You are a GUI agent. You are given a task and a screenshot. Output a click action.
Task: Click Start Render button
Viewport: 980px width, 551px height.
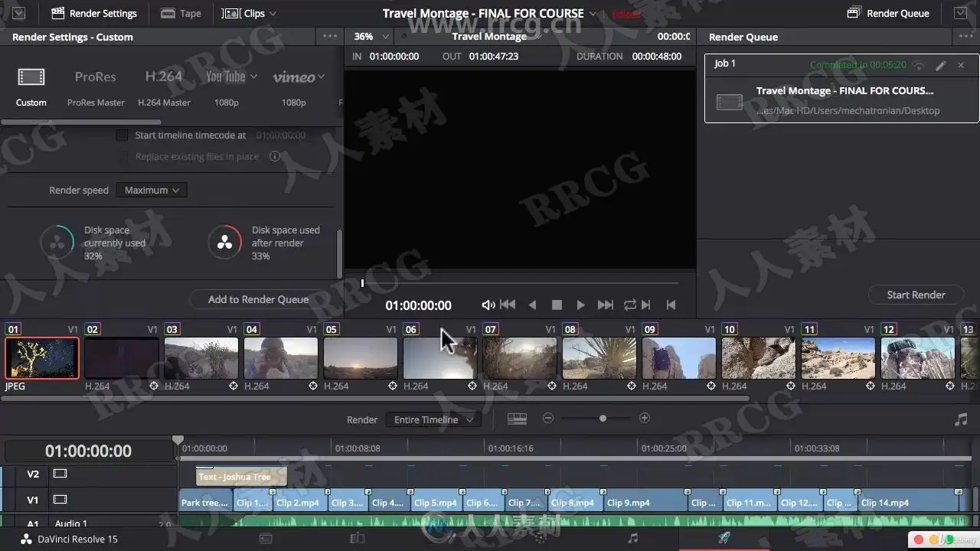pyautogui.click(x=916, y=295)
